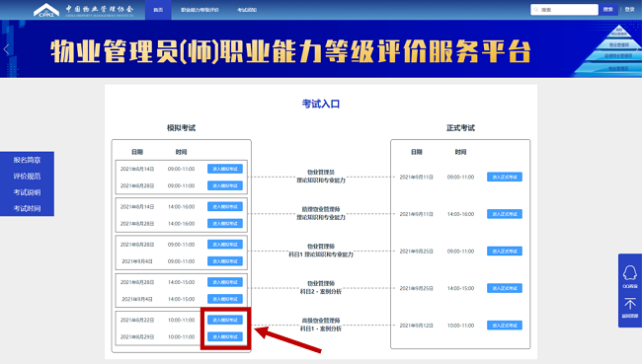Enter the mock exam for 8月29日 10:00-11:00
Image resolution: width=642 pixels, height=364 pixels.
pyautogui.click(x=225, y=336)
